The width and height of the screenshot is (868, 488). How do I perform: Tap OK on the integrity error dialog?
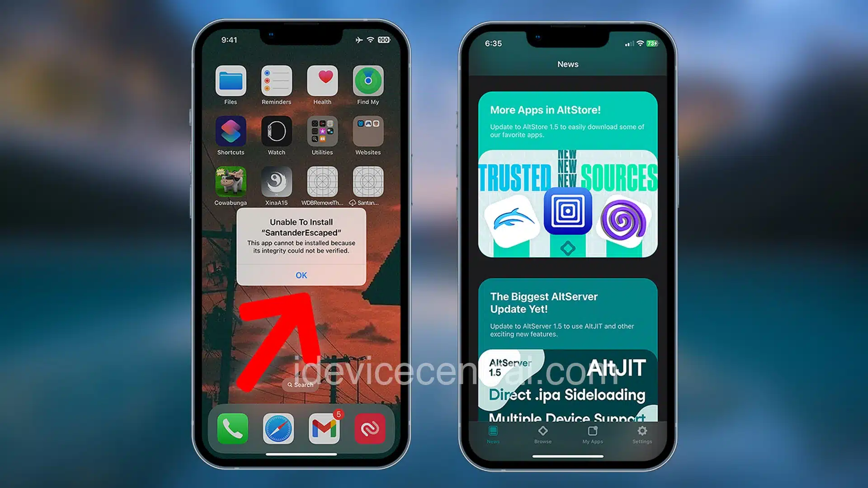point(301,275)
